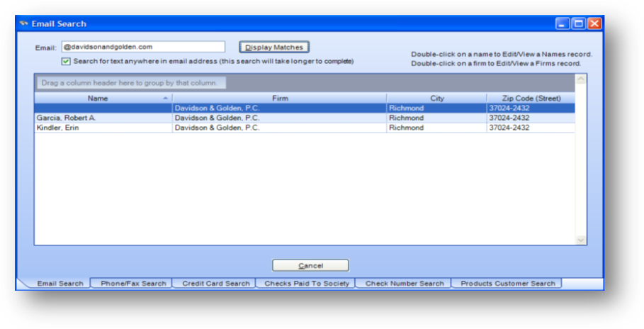
Task: Select the Garcia, Robert A. name cell
Action: (103, 118)
